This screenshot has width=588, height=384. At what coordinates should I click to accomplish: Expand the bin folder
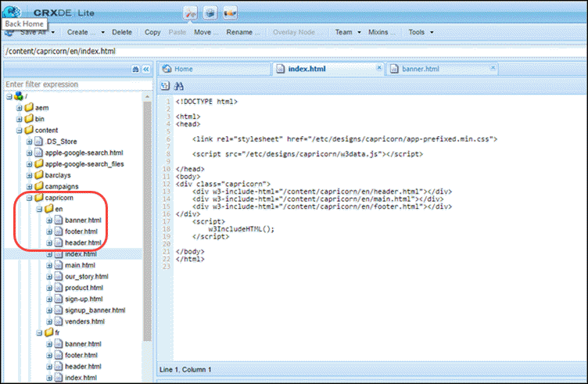click(19, 119)
